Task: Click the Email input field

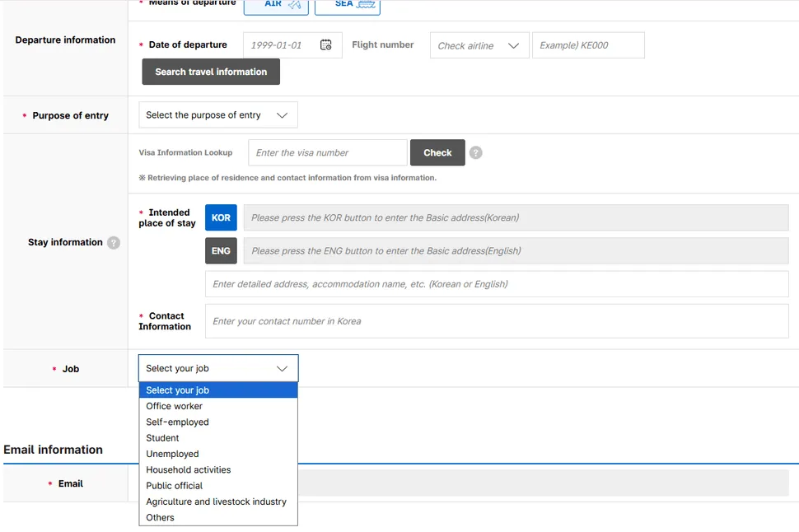Action: tap(543, 483)
